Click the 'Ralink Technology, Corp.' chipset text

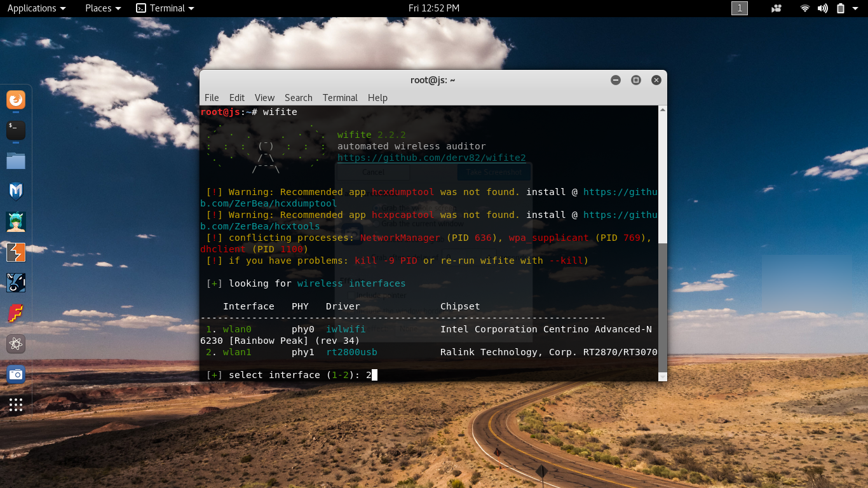pos(508,352)
